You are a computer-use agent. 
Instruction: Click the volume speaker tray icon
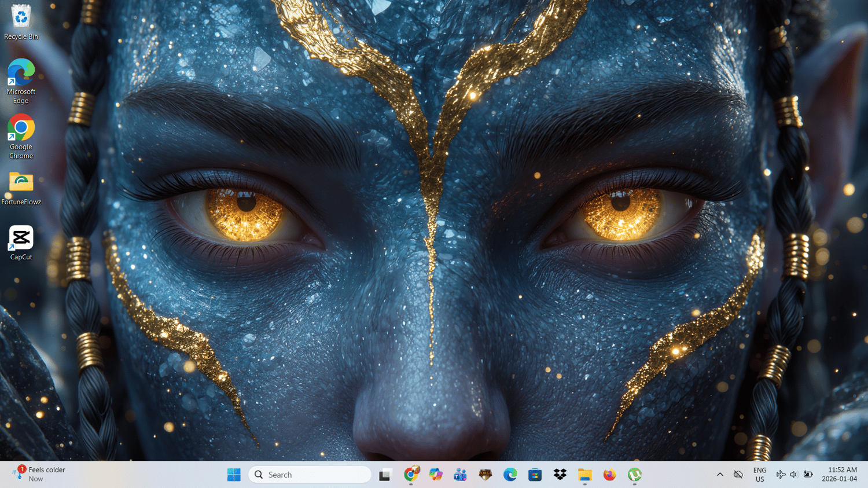pos(794,475)
